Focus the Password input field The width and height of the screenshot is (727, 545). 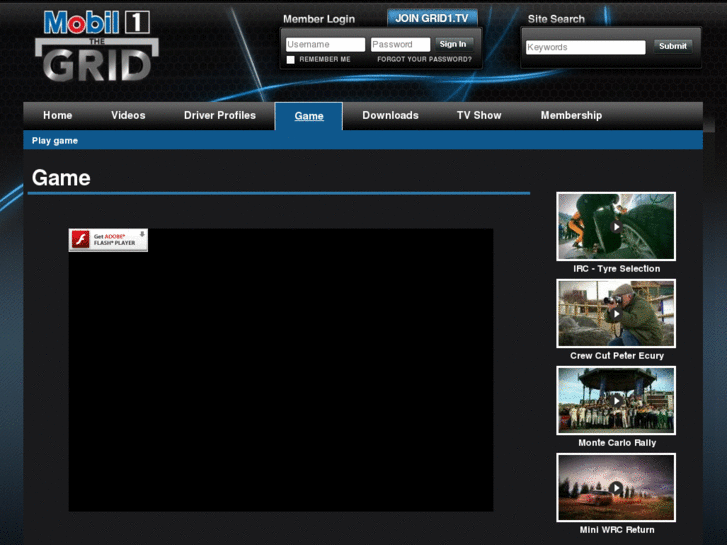[401, 45]
